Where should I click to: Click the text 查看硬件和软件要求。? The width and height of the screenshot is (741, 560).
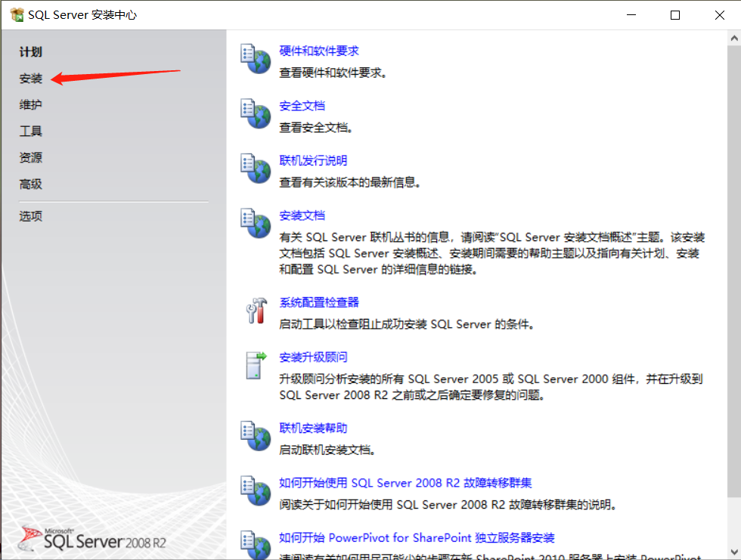coord(333,73)
